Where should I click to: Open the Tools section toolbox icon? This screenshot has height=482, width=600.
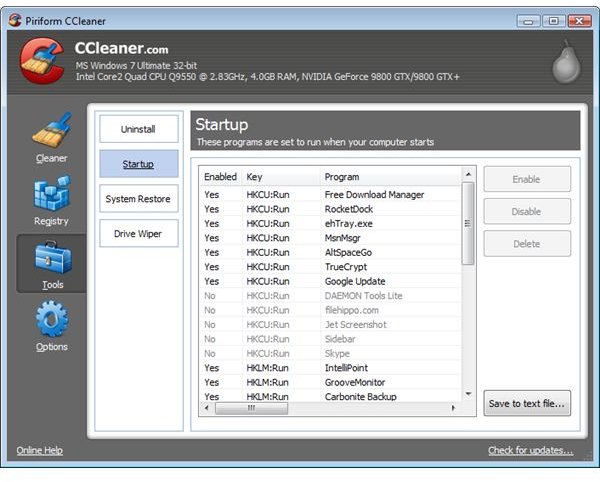(53, 257)
